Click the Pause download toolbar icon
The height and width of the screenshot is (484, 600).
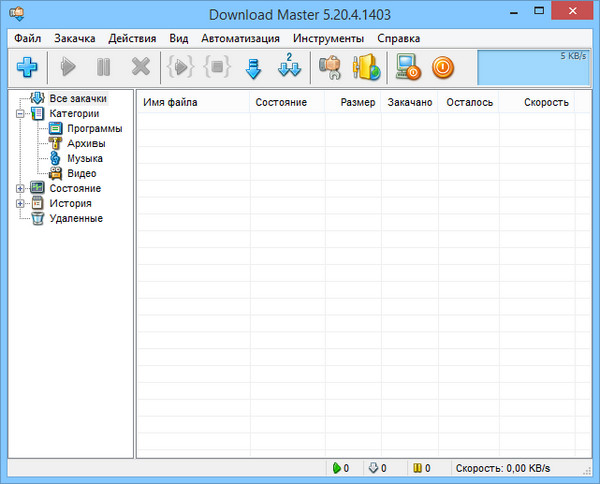(x=104, y=68)
